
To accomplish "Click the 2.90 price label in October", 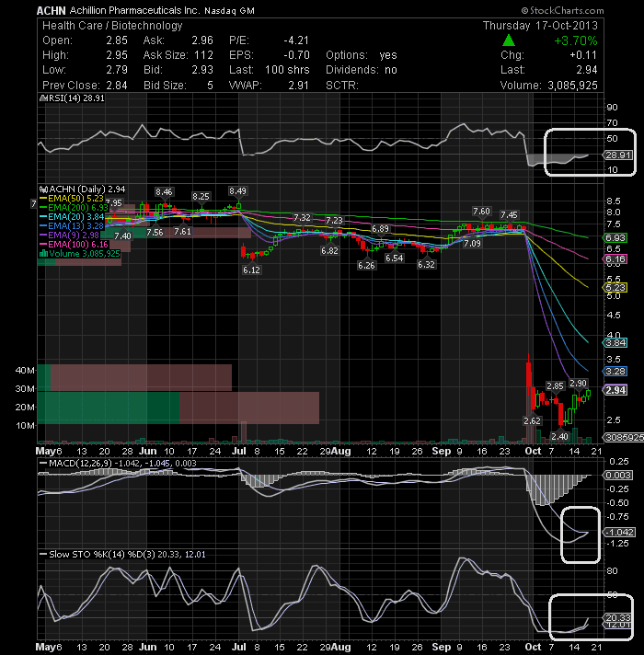I will click(x=579, y=383).
